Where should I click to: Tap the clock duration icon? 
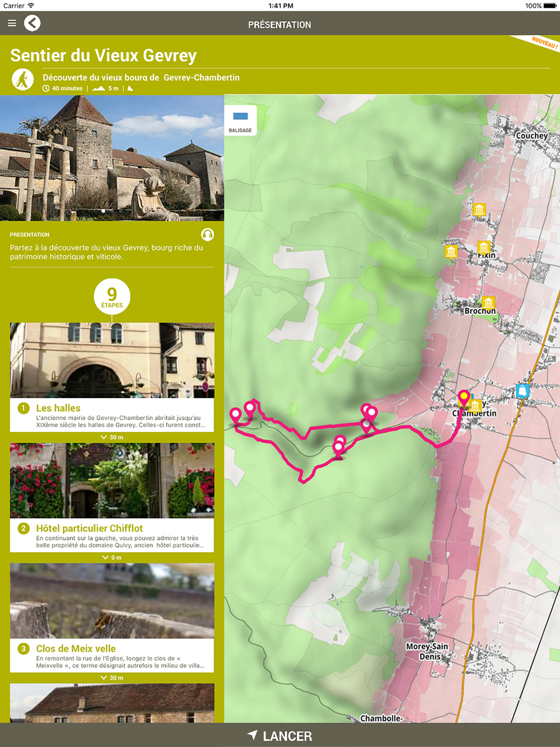point(46,88)
